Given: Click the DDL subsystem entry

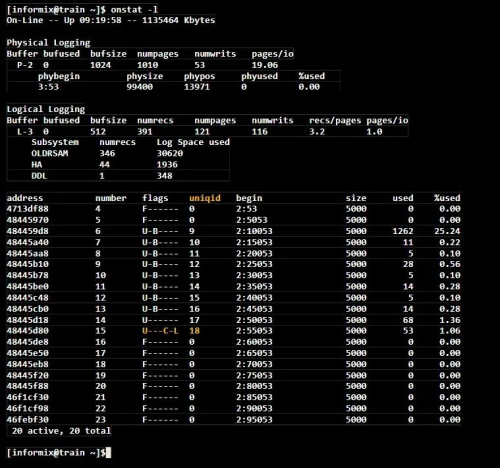Looking at the screenshot, I should point(39,176).
